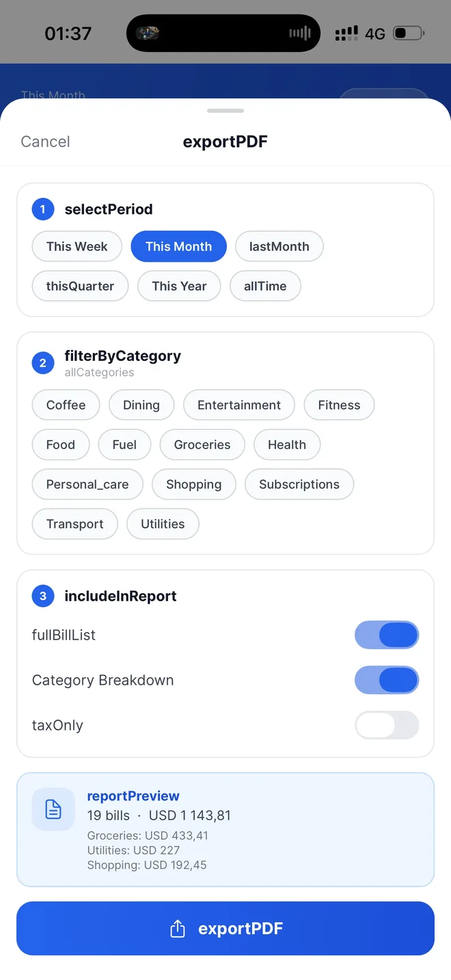Click the share icon inside the exportPDF button

tap(178, 928)
